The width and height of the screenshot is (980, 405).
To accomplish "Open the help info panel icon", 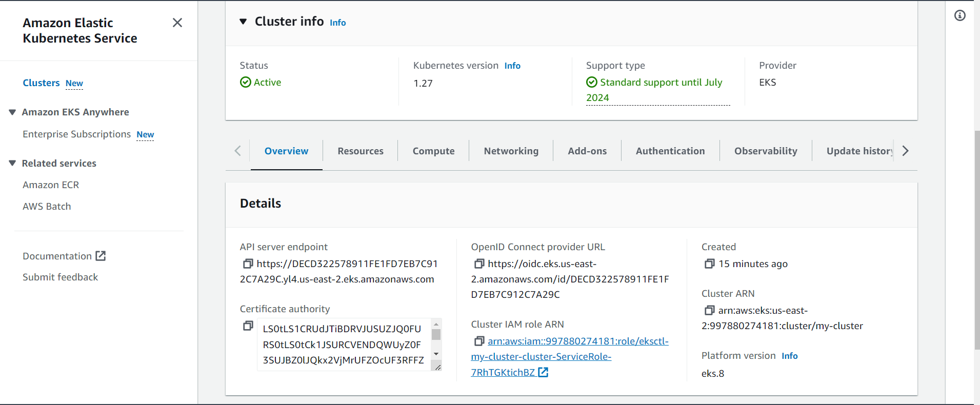I will pyautogui.click(x=959, y=15).
